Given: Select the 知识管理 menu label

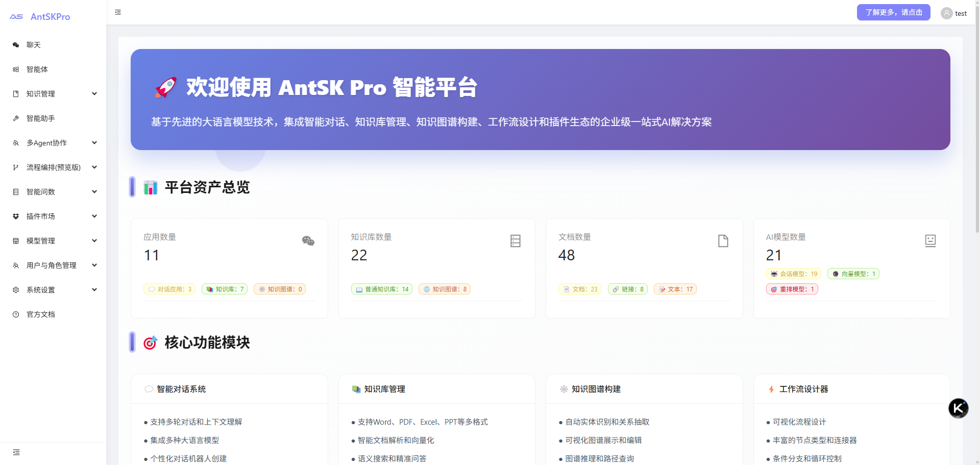Looking at the screenshot, I should pyautogui.click(x=41, y=94).
